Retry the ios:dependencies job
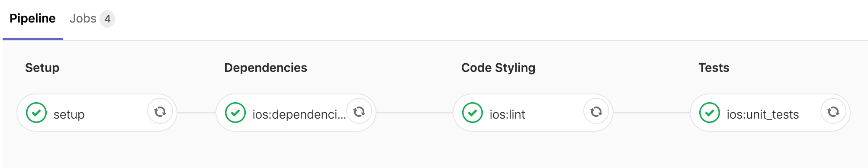The image size is (868, 168). (x=359, y=112)
